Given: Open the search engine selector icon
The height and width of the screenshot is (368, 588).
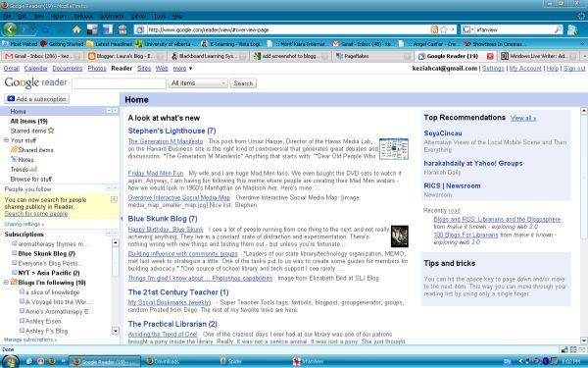Looking at the screenshot, I should coord(467,29).
